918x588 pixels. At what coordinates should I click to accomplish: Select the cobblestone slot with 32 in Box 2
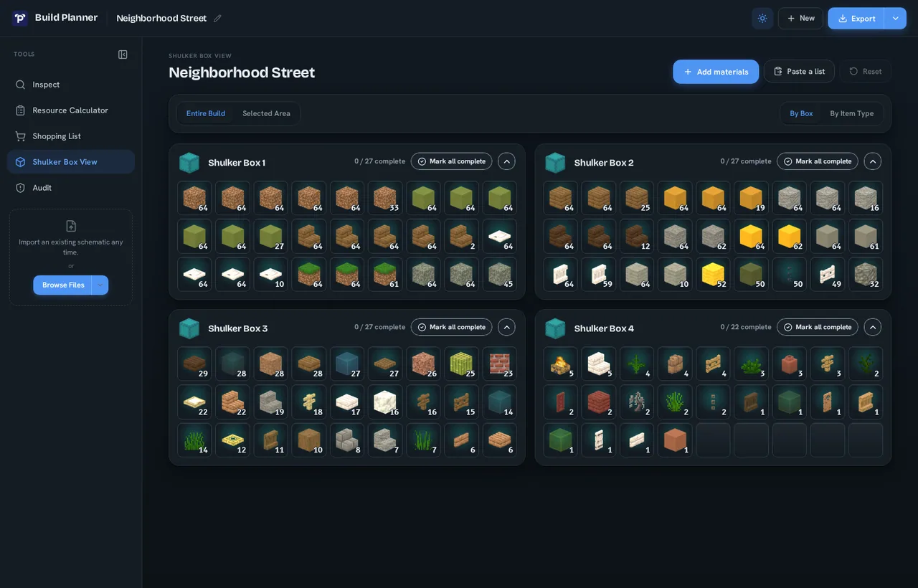click(x=866, y=274)
